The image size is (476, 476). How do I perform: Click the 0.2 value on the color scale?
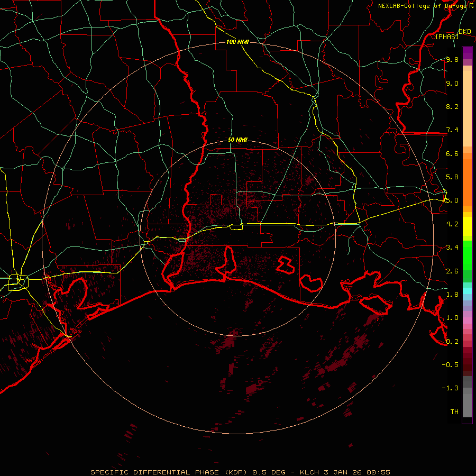(452, 342)
